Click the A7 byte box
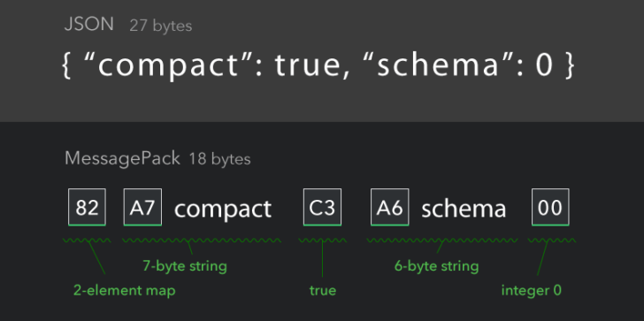Screen dimensions: 644x321 point(142,207)
